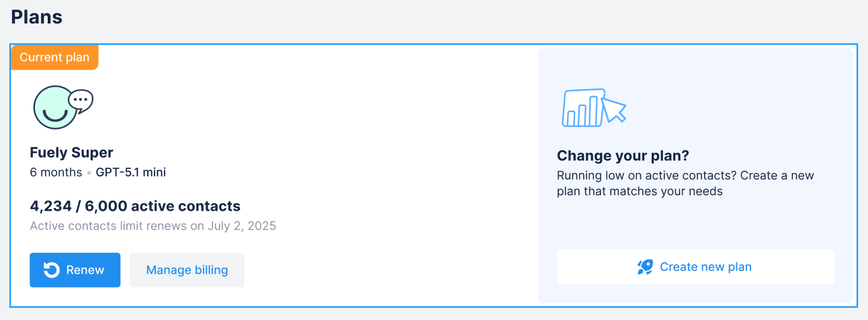Image resolution: width=868 pixels, height=320 pixels.
Task: Click the Manage billing text label
Action: pyautogui.click(x=187, y=270)
